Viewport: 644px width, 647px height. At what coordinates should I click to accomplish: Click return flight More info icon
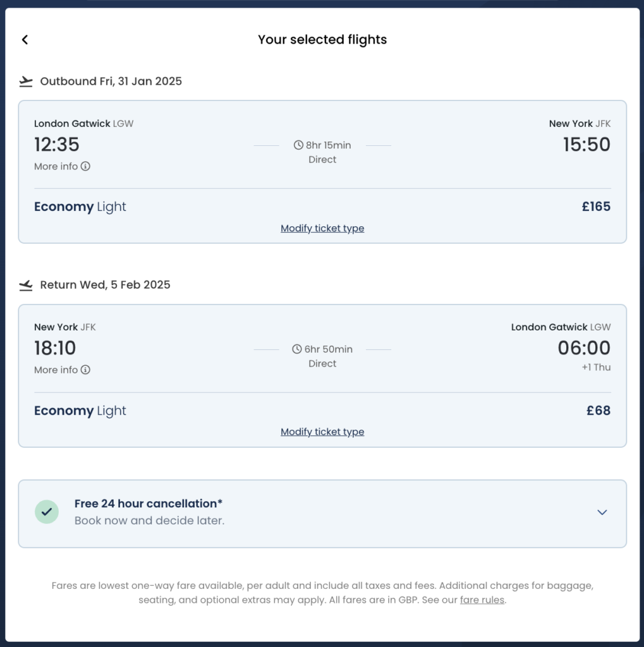86,370
